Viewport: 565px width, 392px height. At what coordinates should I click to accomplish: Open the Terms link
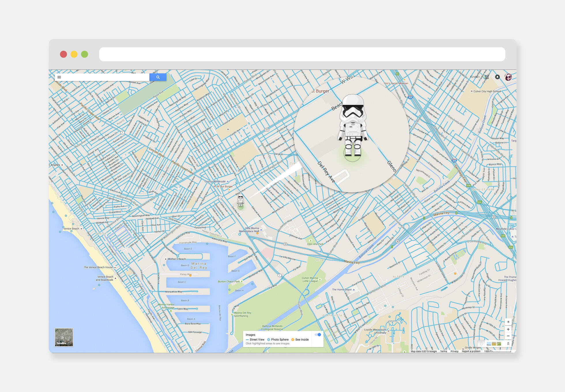pos(444,351)
